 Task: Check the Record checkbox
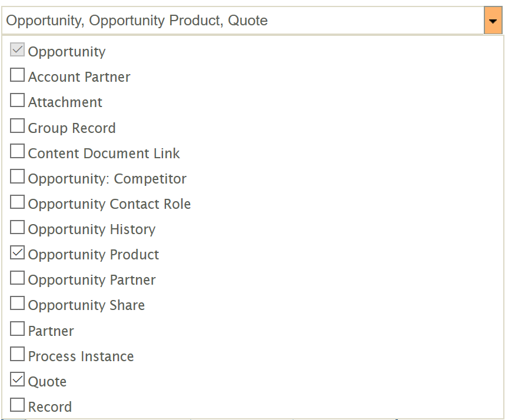point(18,406)
